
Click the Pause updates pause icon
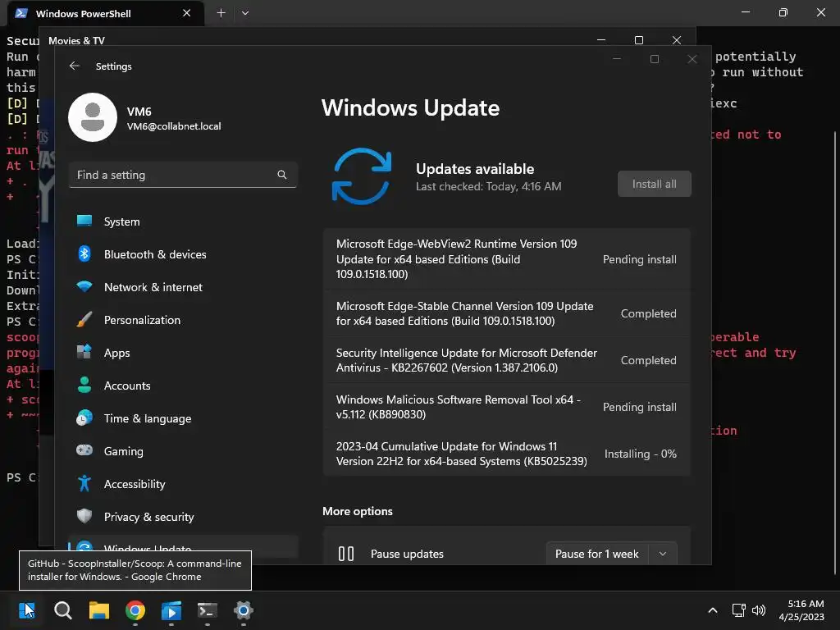point(346,554)
